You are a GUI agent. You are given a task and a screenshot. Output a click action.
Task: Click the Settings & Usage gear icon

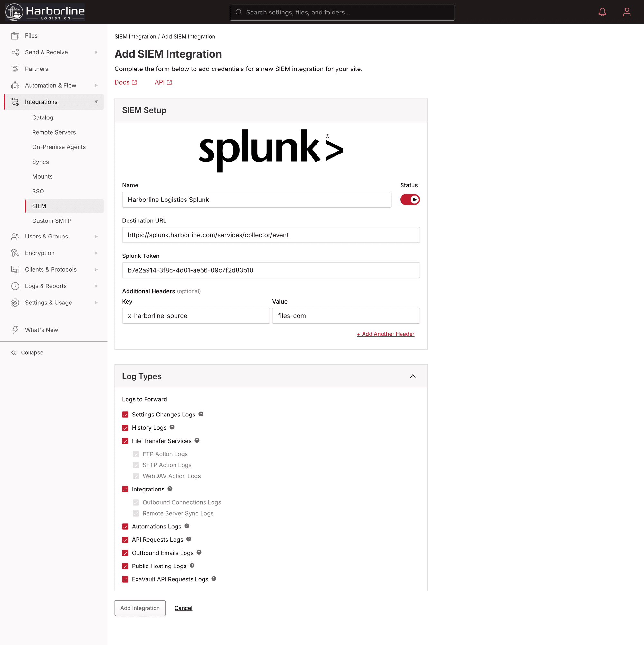tap(15, 303)
